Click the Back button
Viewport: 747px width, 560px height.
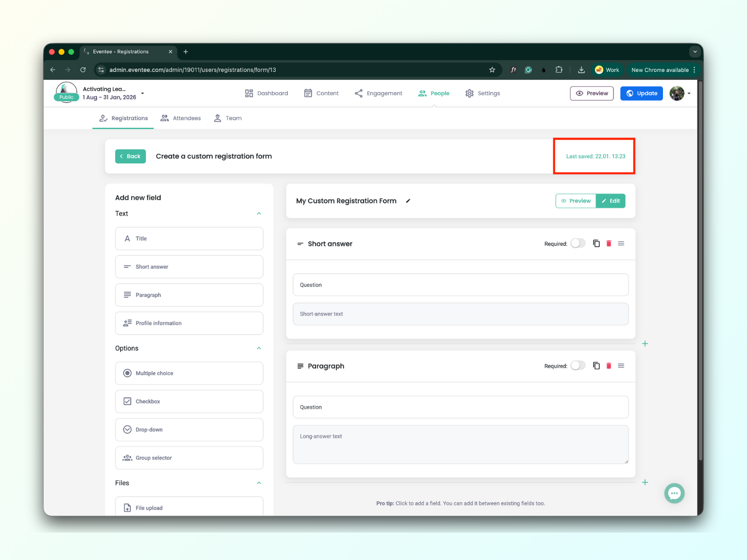131,156
